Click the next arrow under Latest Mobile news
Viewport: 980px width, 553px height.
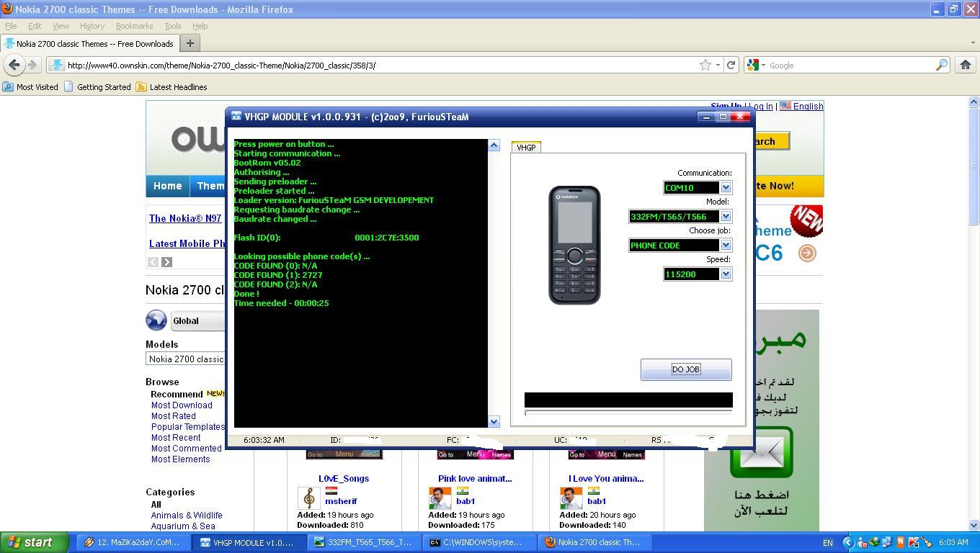166,262
